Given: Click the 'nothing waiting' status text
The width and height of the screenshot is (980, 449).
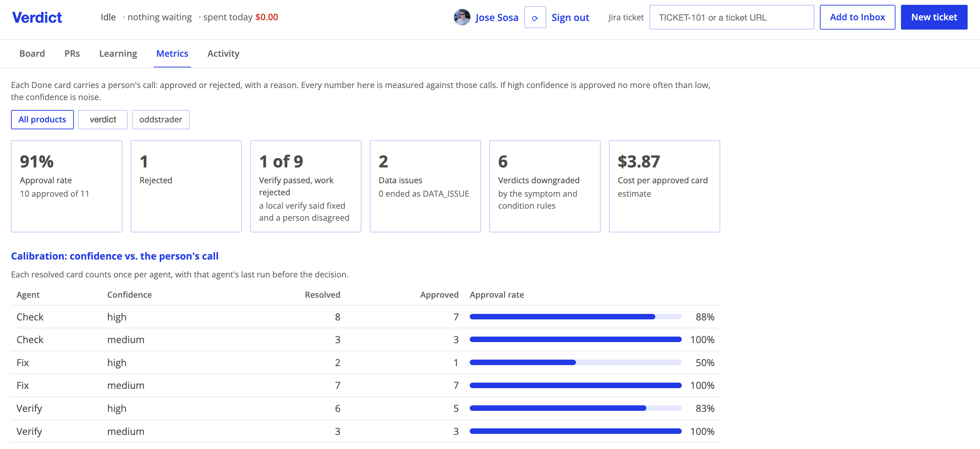Looking at the screenshot, I should [159, 17].
